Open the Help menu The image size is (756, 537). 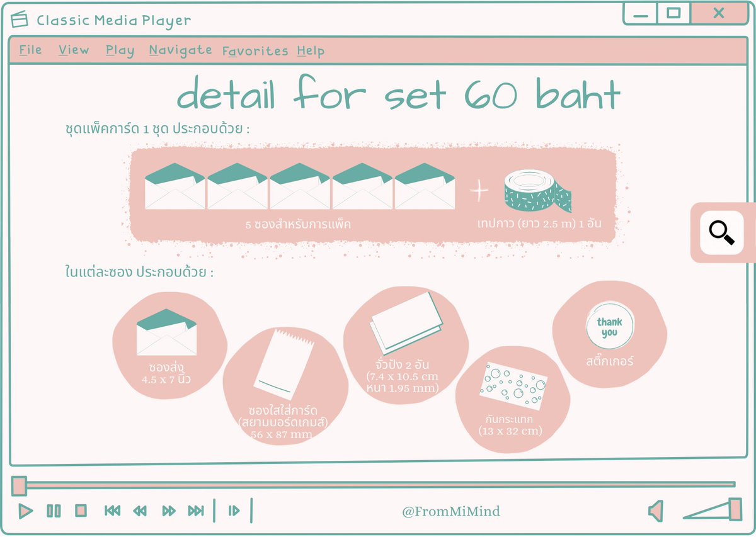click(x=311, y=51)
